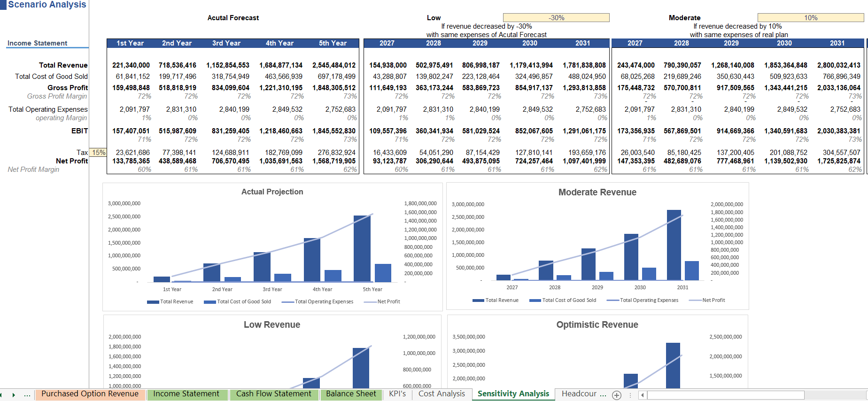Select the Balance Sheet tab
The height and width of the screenshot is (401, 868).
click(351, 394)
